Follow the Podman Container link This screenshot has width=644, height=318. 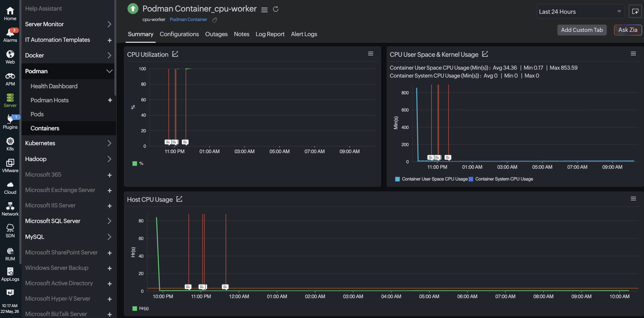click(x=188, y=19)
